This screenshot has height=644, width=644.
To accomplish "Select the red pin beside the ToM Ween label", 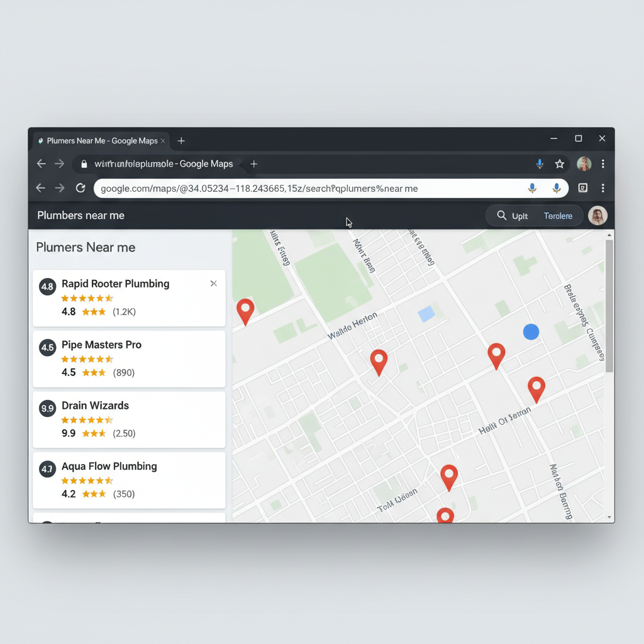I will (449, 477).
